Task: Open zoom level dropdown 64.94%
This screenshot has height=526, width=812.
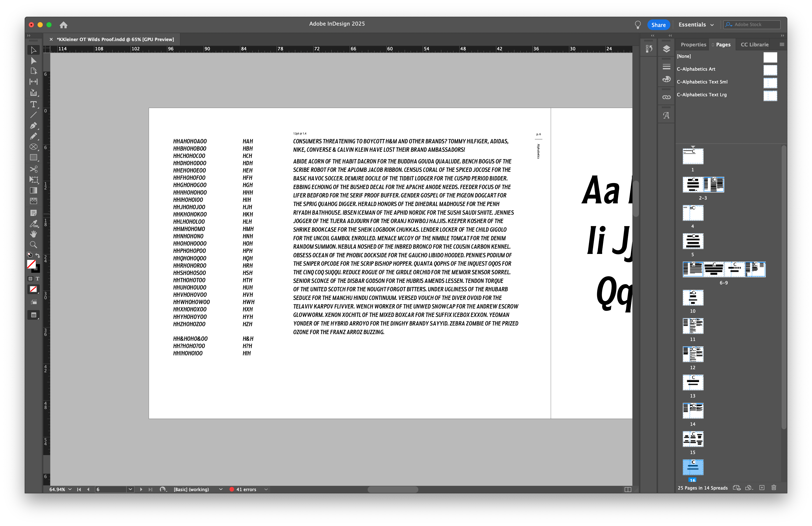Action: point(70,489)
